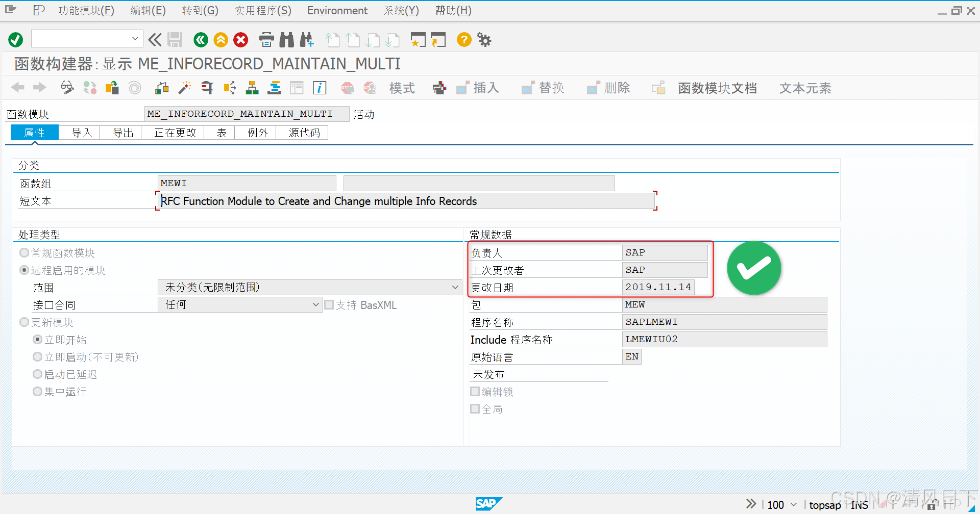Screen dimensions: 980x514
Task: Display the object list hierarchy icon
Action: [x=252, y=88]
